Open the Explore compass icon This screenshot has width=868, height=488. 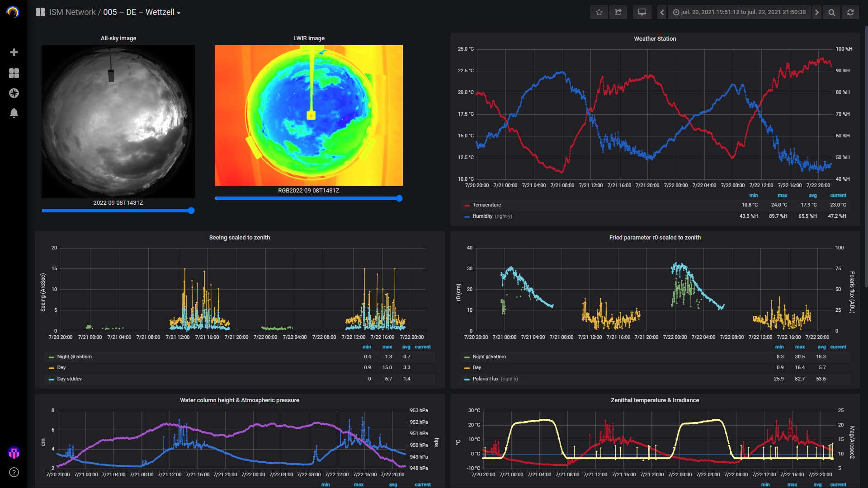coord(14,93)
